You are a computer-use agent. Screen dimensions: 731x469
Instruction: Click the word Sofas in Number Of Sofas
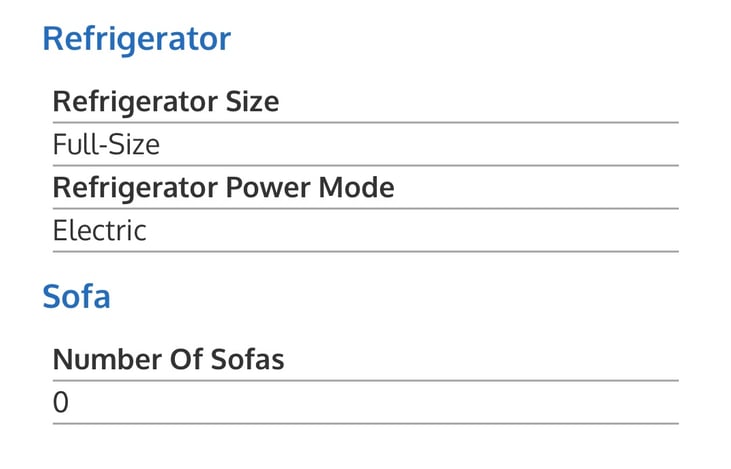tap(248, 360)
